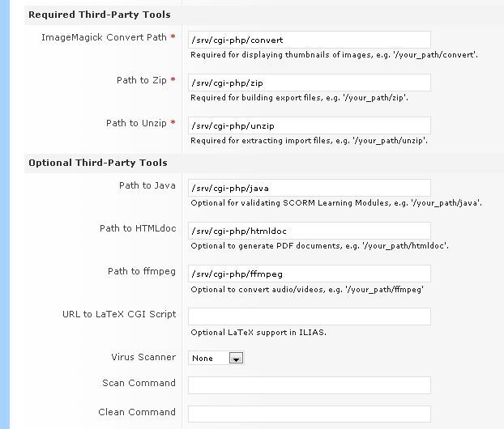Click the ImageMagick Convert Path label
The width and height of the screenshot is (504, 429).
click(x=104, y=38)
